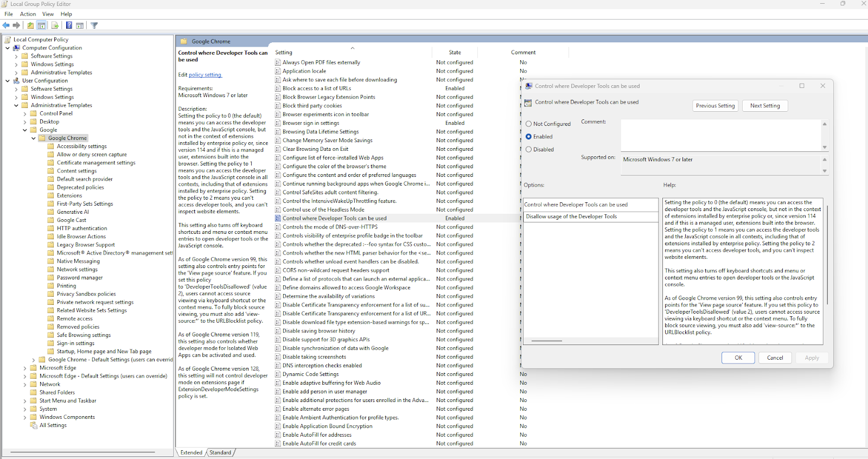This screenshot has height=459, width=868.
Task: Select 'Controls the mode of DNS-over-HTTPS' row
Action: pyautogui.click(x=396, y=227)
